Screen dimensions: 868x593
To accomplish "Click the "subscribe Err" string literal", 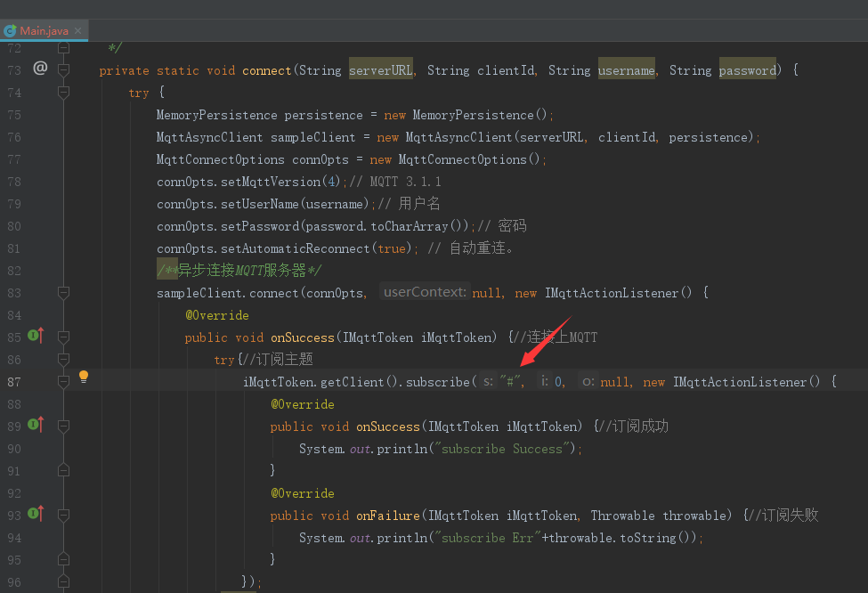I will [x=488, y=538].
